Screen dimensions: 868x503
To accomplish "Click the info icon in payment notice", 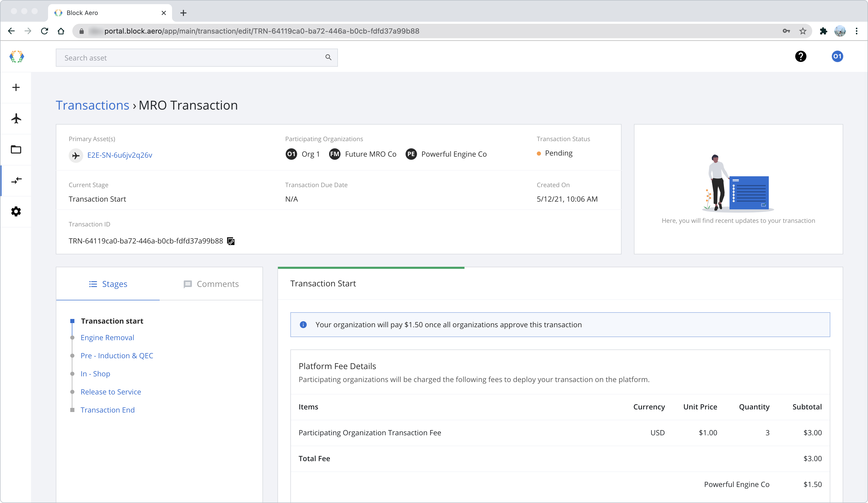I will 303,325.
